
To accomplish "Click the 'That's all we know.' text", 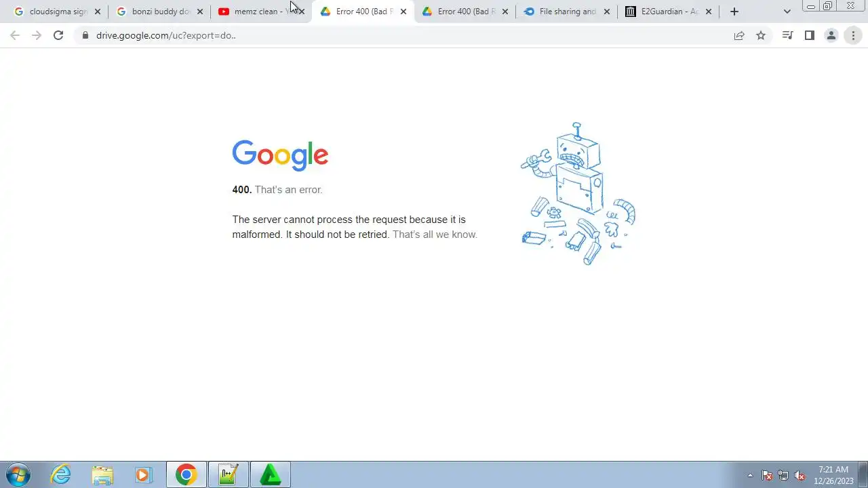I will pyautogui.click(x=435, y=235).
